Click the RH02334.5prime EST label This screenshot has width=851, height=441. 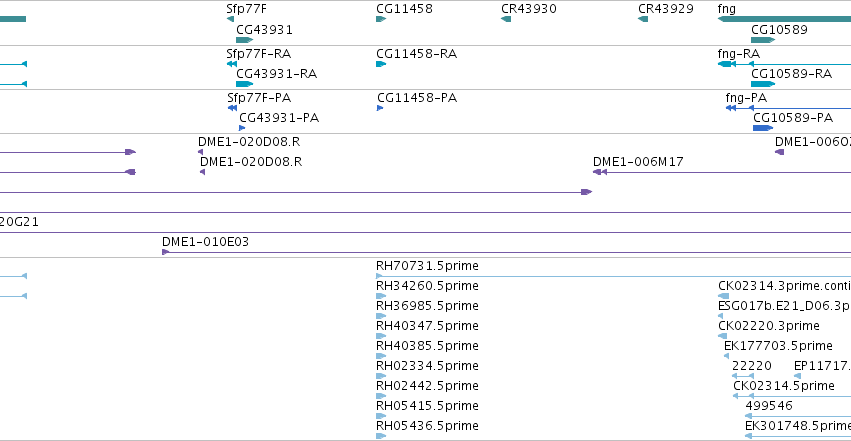(427, 366)
